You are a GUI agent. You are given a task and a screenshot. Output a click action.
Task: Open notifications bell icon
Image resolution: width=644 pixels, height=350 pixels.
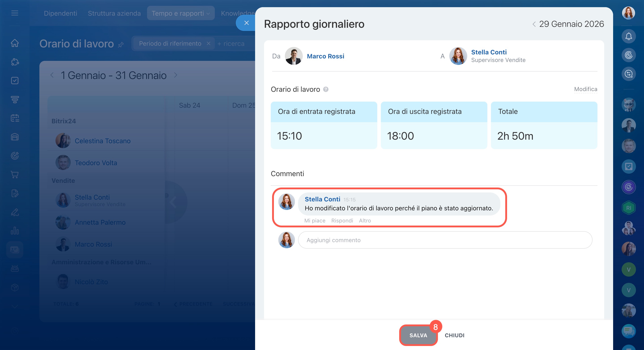629,36
